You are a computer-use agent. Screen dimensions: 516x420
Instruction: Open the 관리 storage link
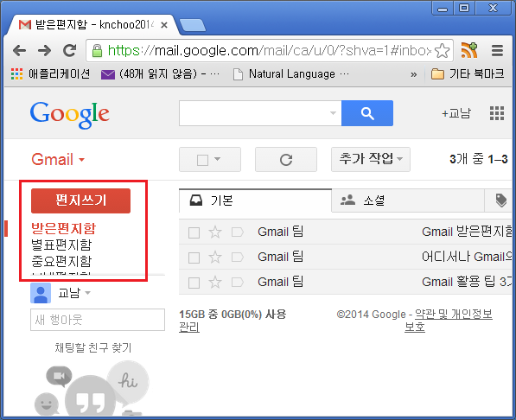(189, 328)
